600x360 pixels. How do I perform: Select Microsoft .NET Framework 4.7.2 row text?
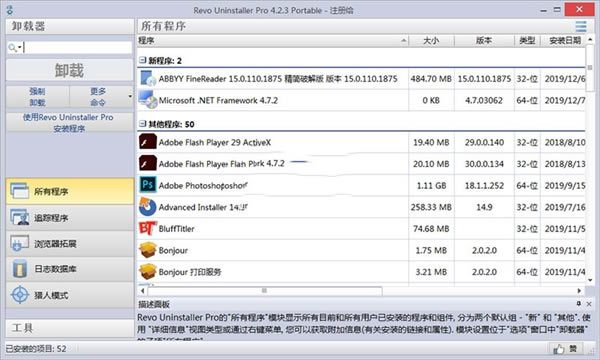(218, 100)
